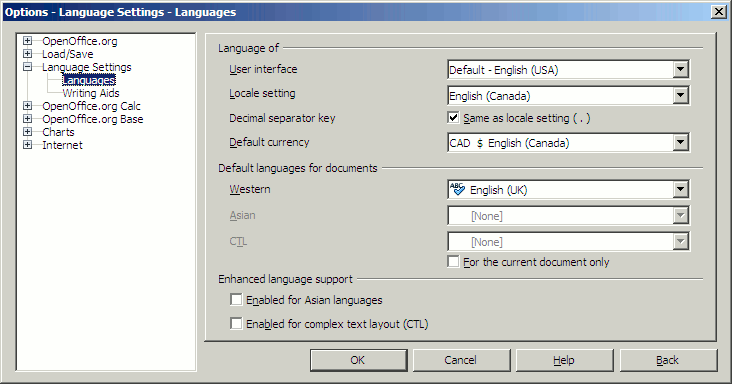Click the Western label
Image resolution: width=732 pixels, height=384 pixels.
pyautogui.click(x=250, y=189)
